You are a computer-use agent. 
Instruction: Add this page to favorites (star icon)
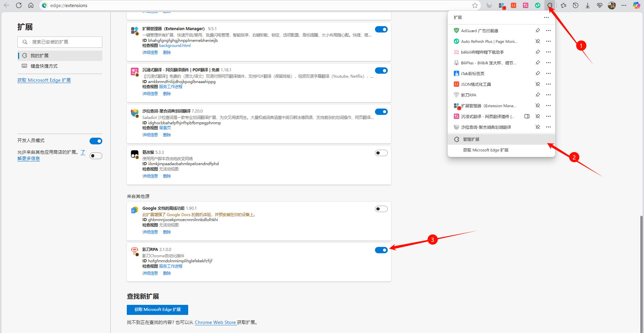[475, 5]
